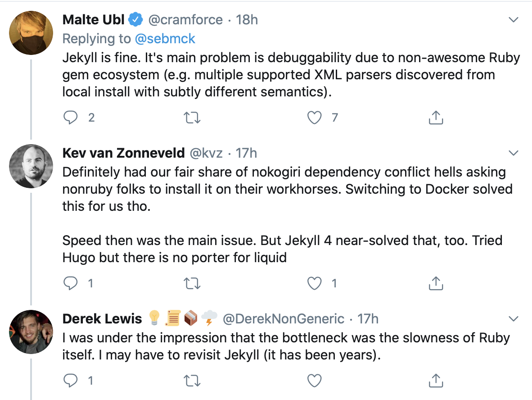This screenshot has width=532, height=400.
Task: Open options menu on Malte Ubl's tweet
Action: tap(513, 19)
